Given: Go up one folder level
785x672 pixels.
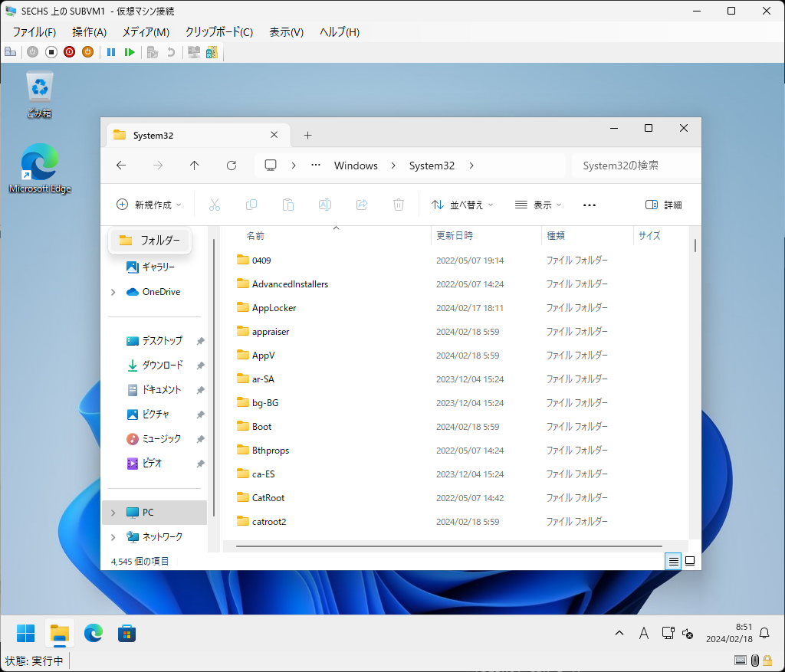Looking at the screenshot, I should point(194,165).
